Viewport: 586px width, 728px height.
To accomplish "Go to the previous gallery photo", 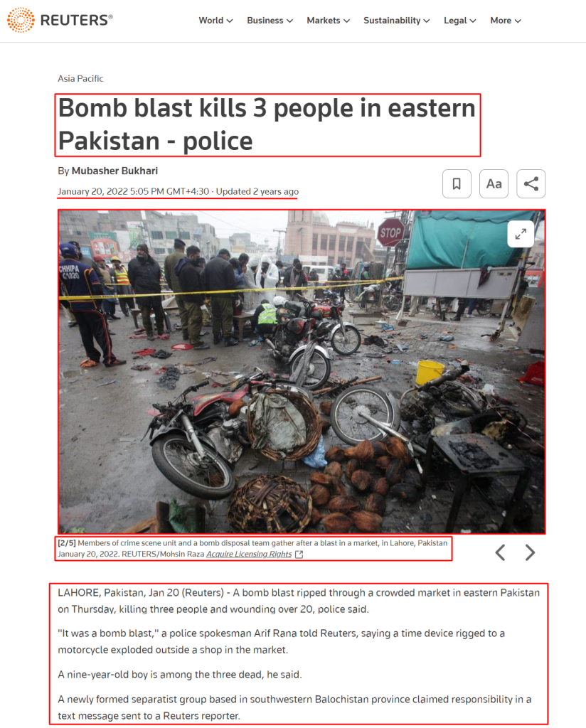I will (500, 552).
